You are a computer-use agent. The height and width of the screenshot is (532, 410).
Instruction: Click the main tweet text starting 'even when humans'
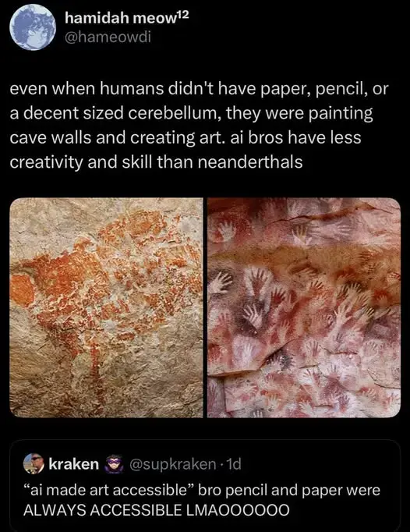199,126
